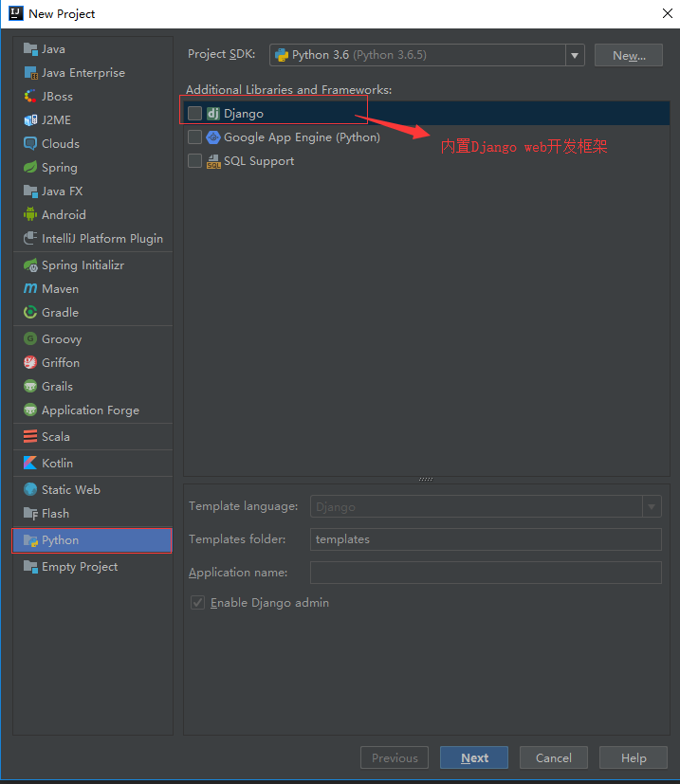Select the Java project type icon
Screen dimensions: 680x784
(x=30, y=49)
